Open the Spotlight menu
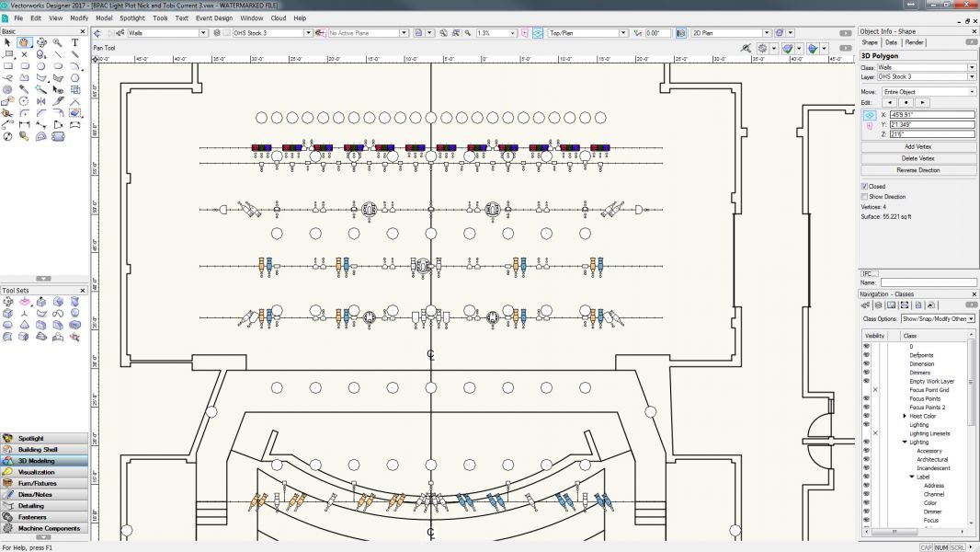This screenshot has height=552, width=980. pos(132,17)
